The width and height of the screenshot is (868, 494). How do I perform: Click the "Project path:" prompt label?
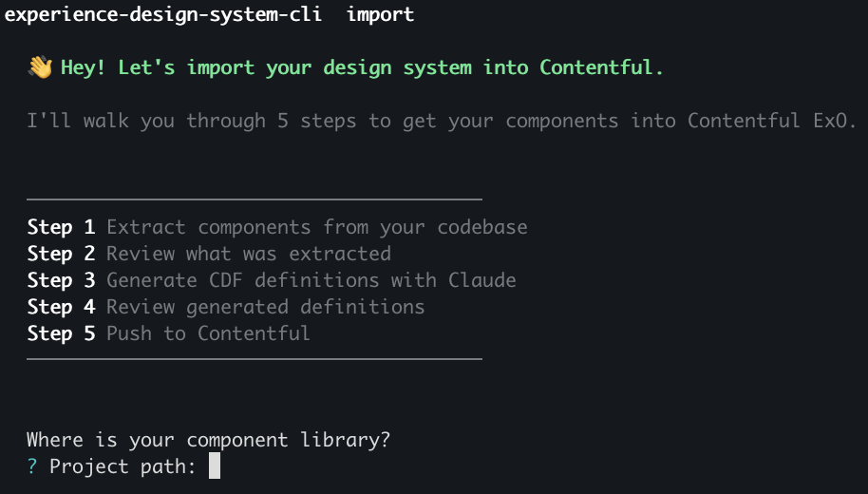coord(123,466)
